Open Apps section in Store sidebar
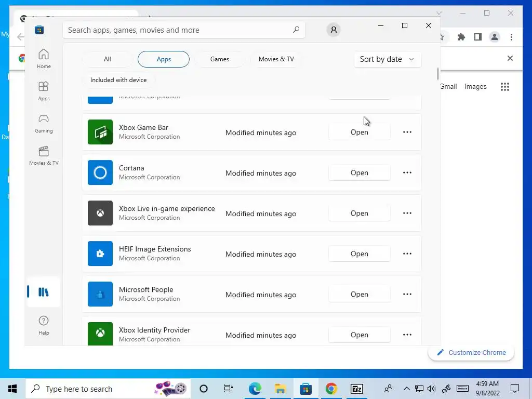 [x=44, y=91]
